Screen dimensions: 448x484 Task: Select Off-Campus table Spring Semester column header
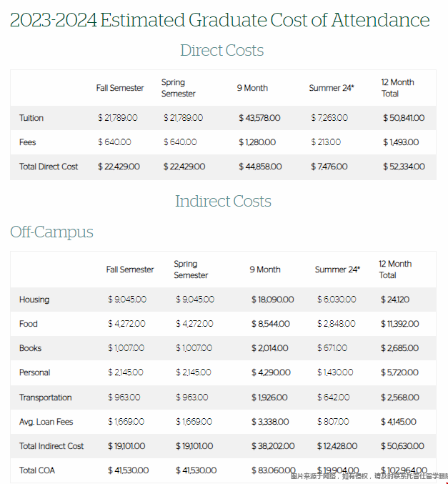[190, 270]
